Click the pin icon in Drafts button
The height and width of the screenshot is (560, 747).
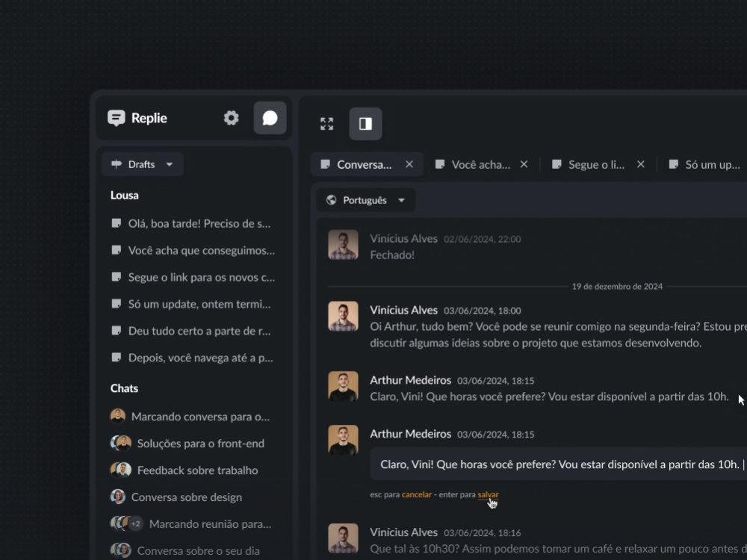click(x=117, y=164)
